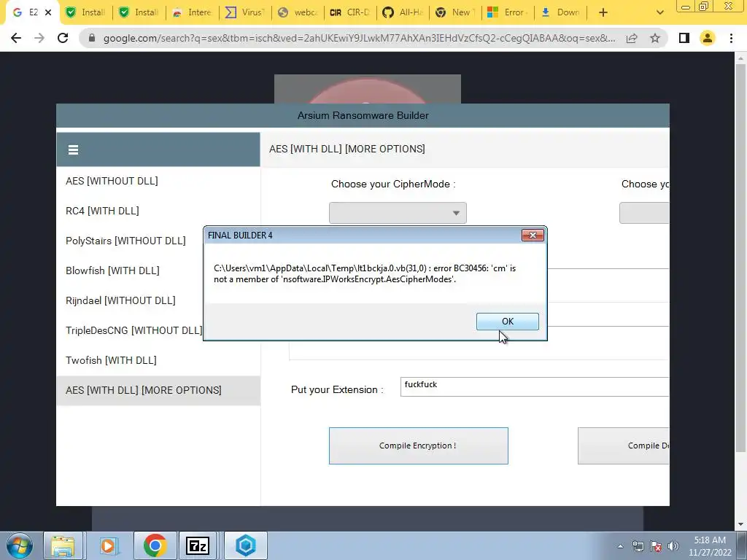
Task: Open the second partially visible Choose combo box
Action: coord(644,213)
